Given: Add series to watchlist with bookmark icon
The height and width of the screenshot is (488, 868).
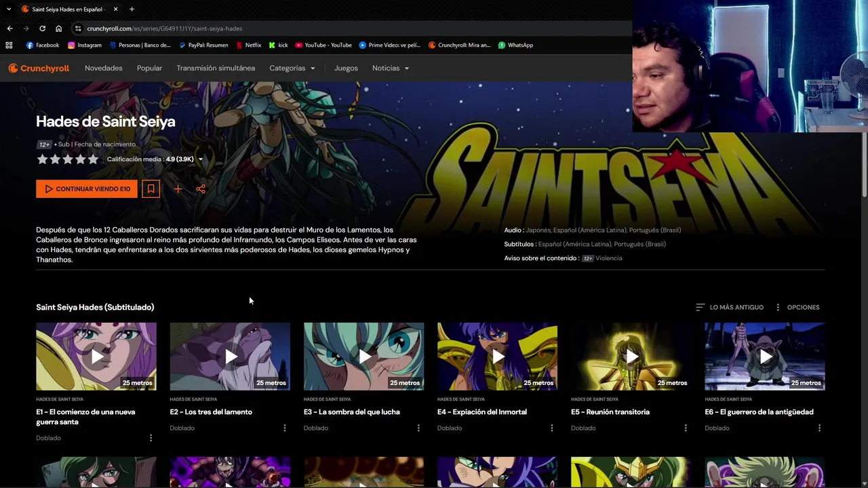Looking at the screenshot, I should [151, 189].
